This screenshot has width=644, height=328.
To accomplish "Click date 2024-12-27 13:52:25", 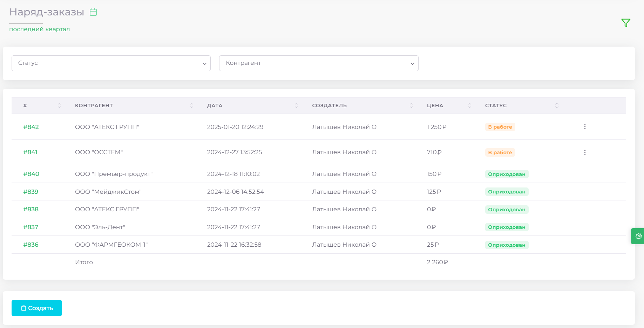I will pyautogui.click(x=235, y=152).
